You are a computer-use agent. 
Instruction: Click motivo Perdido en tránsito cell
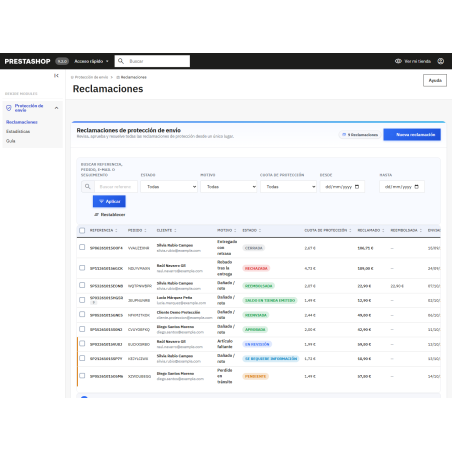click(x=225, y=376)
